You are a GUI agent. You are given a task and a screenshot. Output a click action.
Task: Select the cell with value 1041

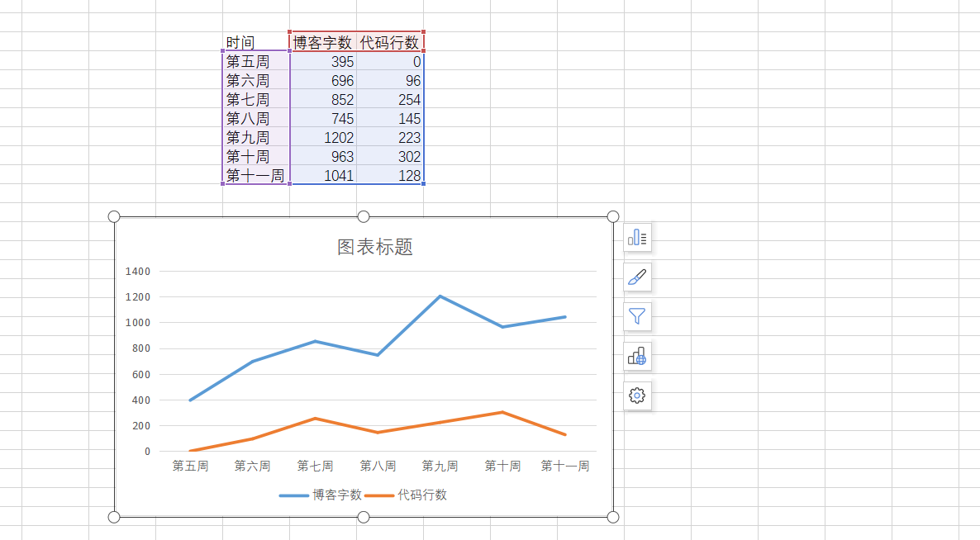pos(322,175)
